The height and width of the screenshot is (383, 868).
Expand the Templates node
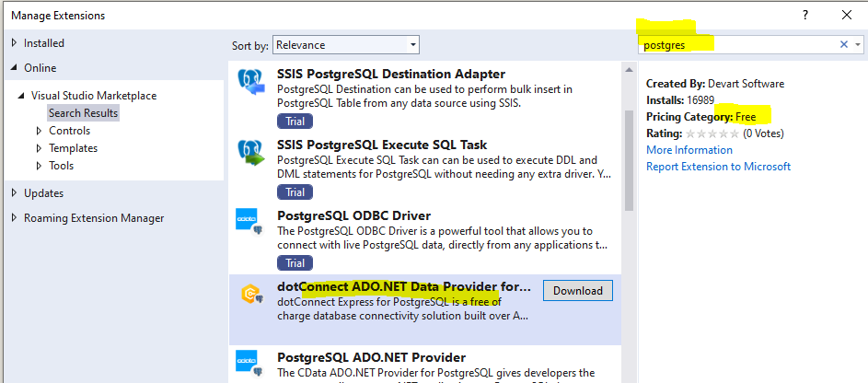[x=40, y=148]
